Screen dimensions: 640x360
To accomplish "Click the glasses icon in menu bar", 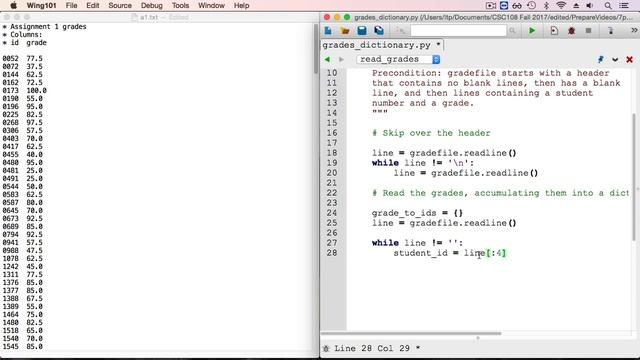I will (x=517, y=5).
